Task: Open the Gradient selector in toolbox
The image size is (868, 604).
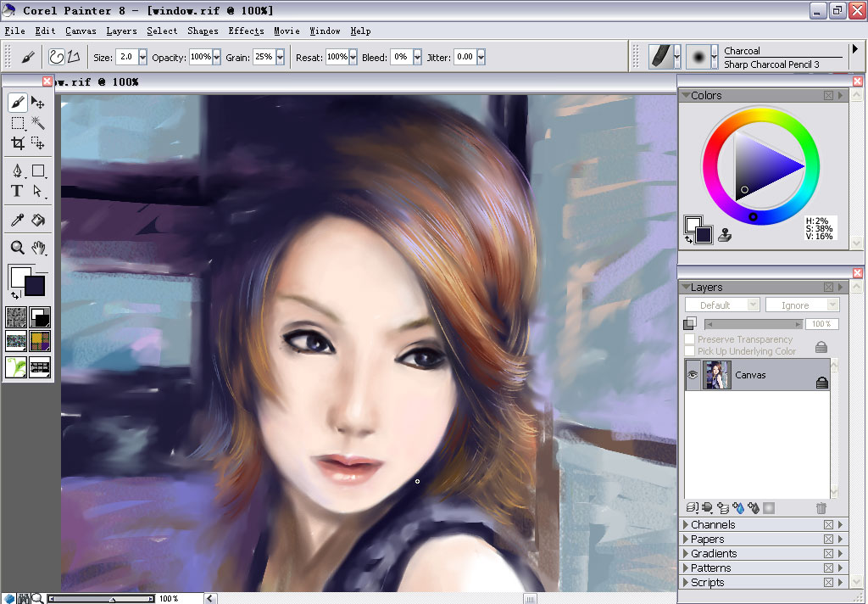Action: pos(40,317)
